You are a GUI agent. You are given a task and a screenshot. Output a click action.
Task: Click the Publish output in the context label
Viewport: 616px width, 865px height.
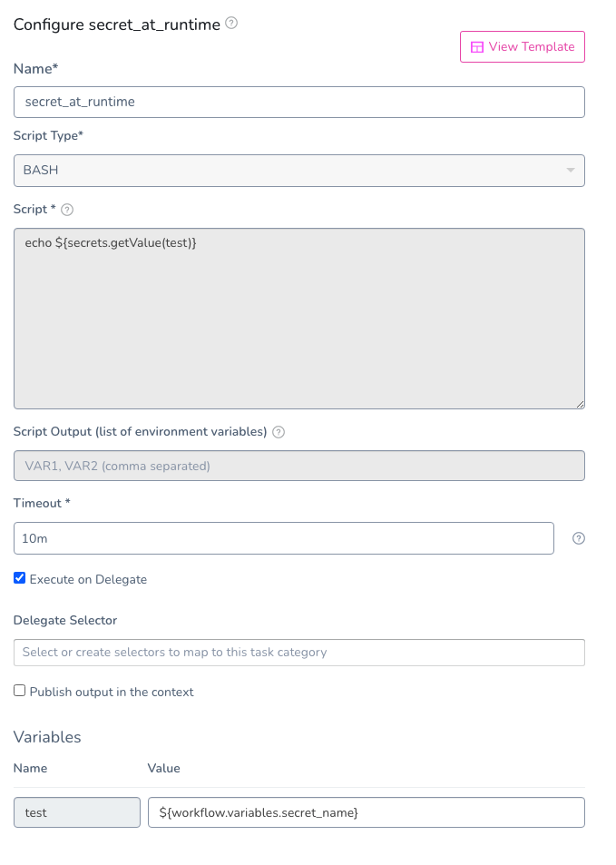112,692
